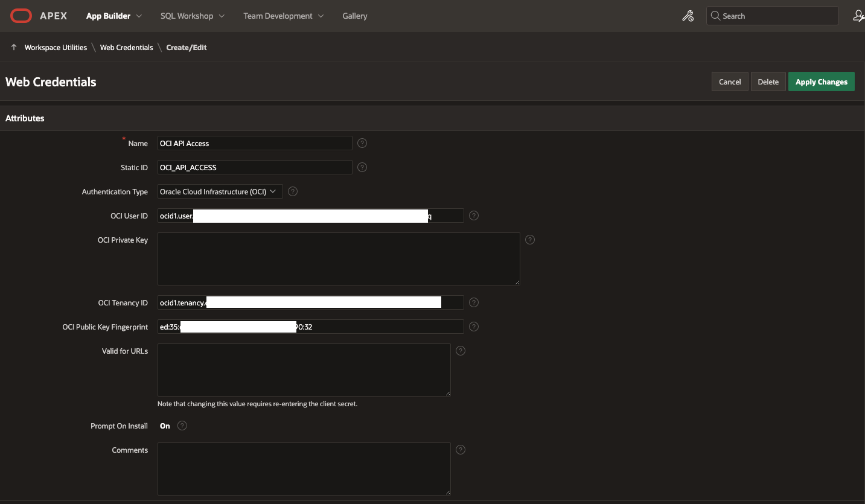This screenshot has width=865, height=504.
Task: Click the OCI Tenancy ID input field
Action: pyautogui.click(x=311, y=302)
